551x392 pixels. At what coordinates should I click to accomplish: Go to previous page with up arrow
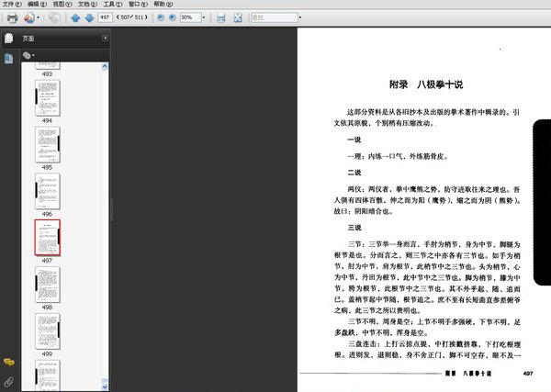tap(75, 17)
